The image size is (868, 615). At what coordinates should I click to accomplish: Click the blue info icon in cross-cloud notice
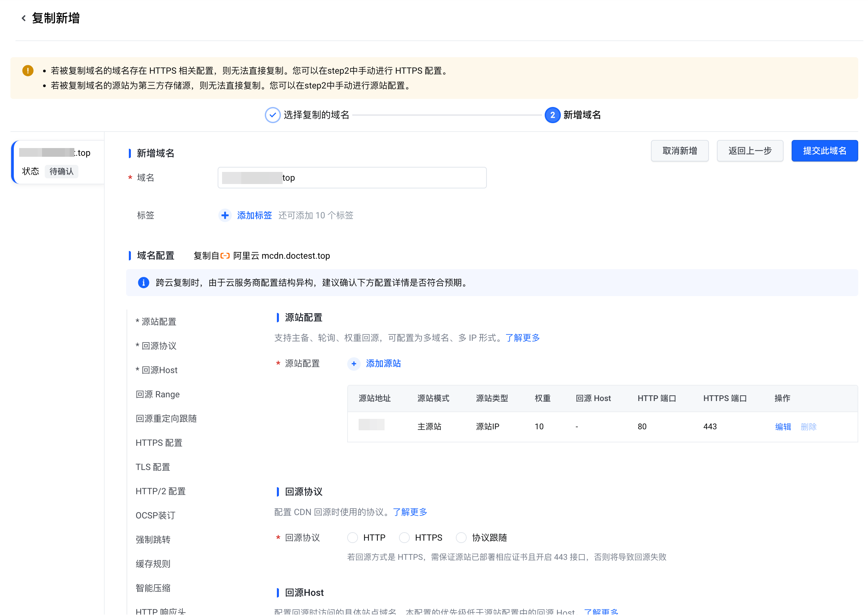click(144, 283)
